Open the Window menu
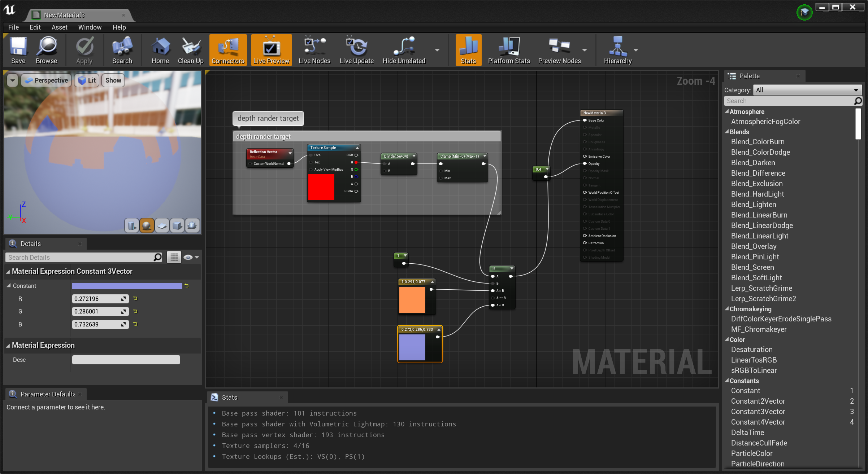This screenshot has width=868, height=474. 90,27
